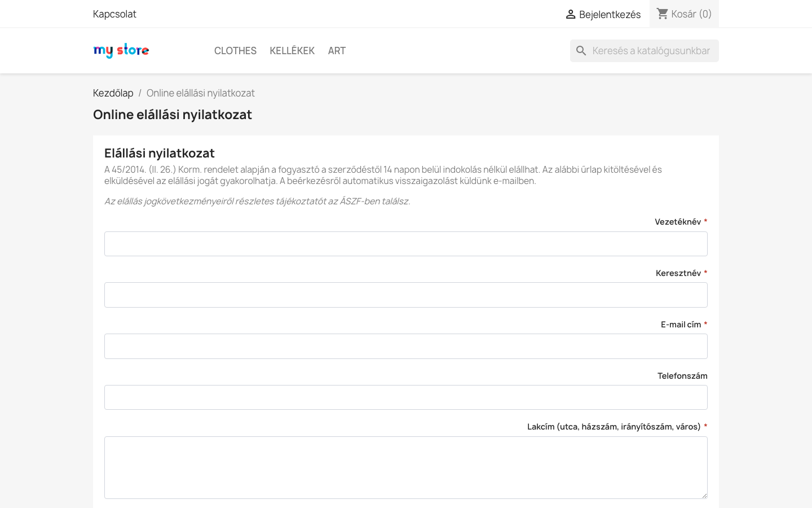Click the Vezetéknév label

[x=678, y=222]
